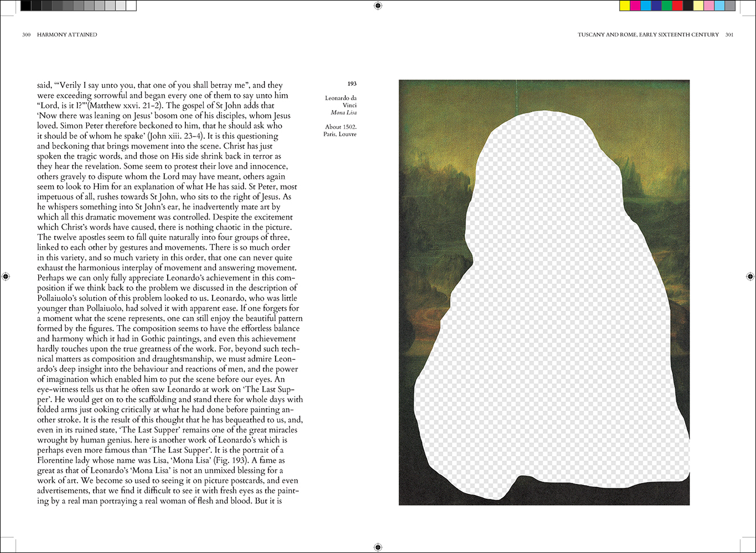Click figure number 193 in the caption
This screenshot has width=756, height=553.
pos(352,84)
